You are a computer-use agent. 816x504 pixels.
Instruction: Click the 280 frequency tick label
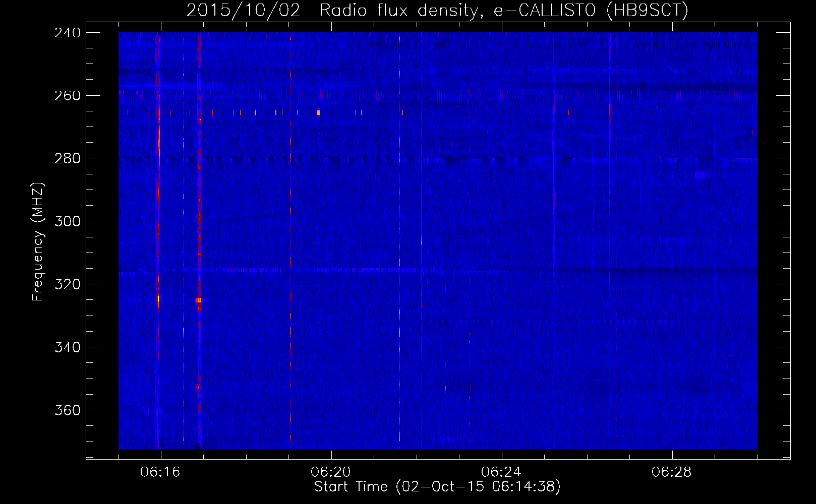[68, 159]
